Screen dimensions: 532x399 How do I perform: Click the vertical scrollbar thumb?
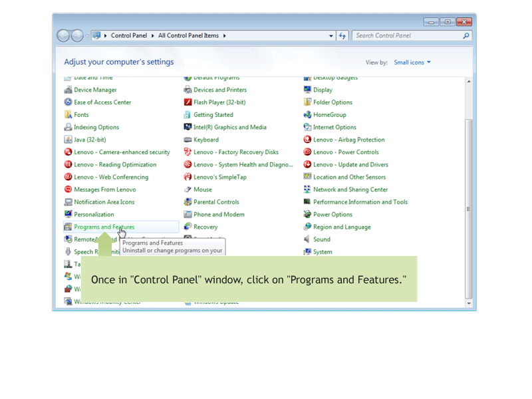(469, 209)
